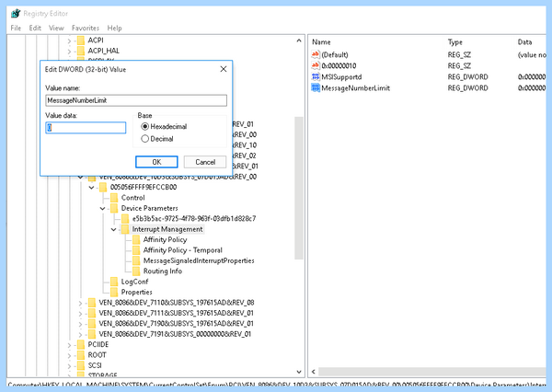Close the Edit DWORD dialog with X
This screenshot has width=552, height=392.
coord(224,69)
